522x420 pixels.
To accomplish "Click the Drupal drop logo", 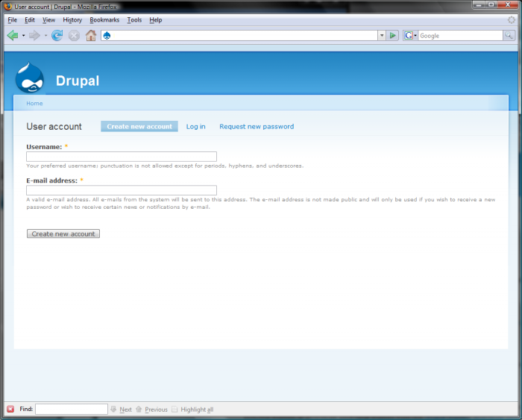I will point(30,78).
